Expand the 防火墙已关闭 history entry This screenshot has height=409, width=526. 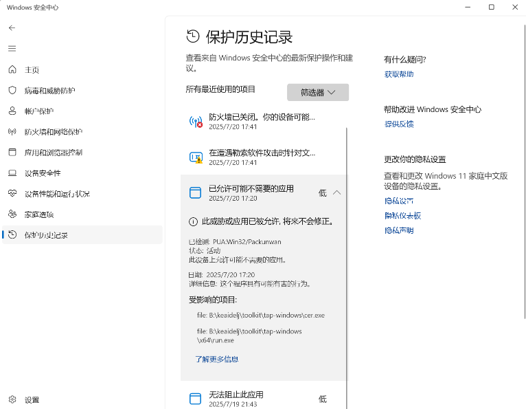pos(264,121)
